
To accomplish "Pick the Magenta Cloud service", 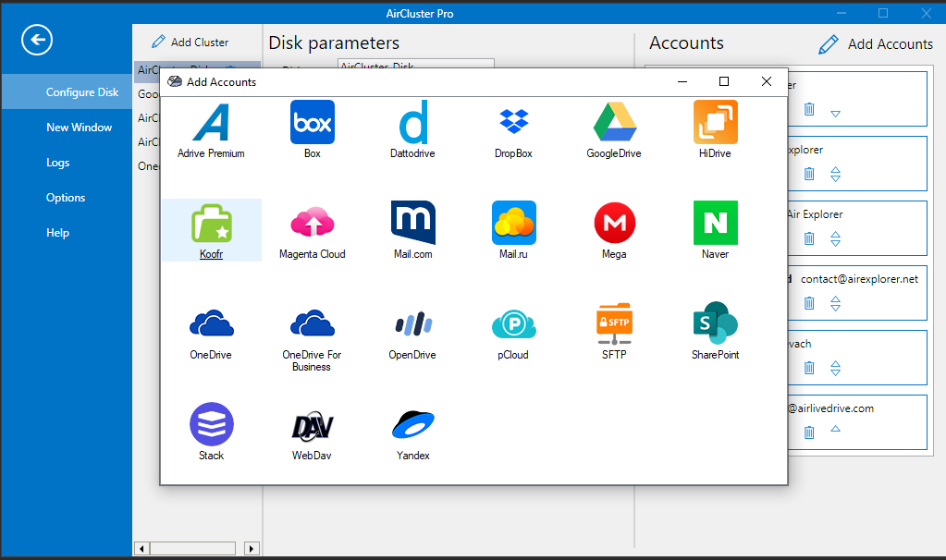I will (x=313, y=223).
